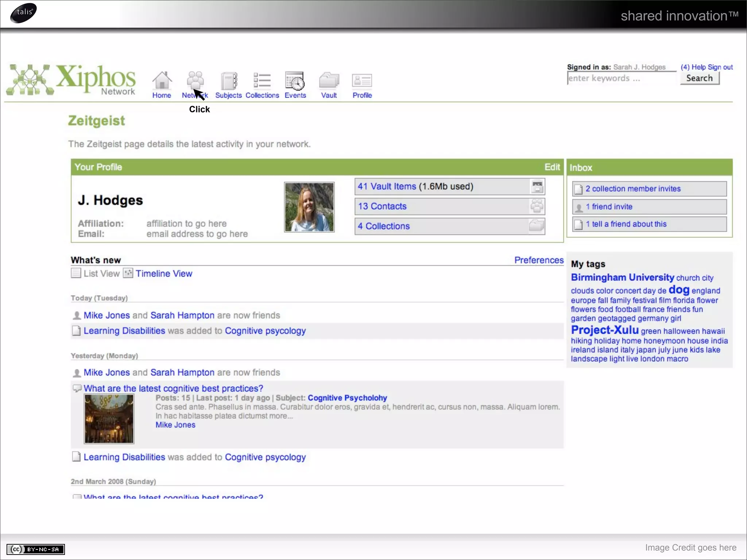The width and height of the screenshot is (747, 560).
Task: Select the honeymoon tag
Action: click(664, 341)
